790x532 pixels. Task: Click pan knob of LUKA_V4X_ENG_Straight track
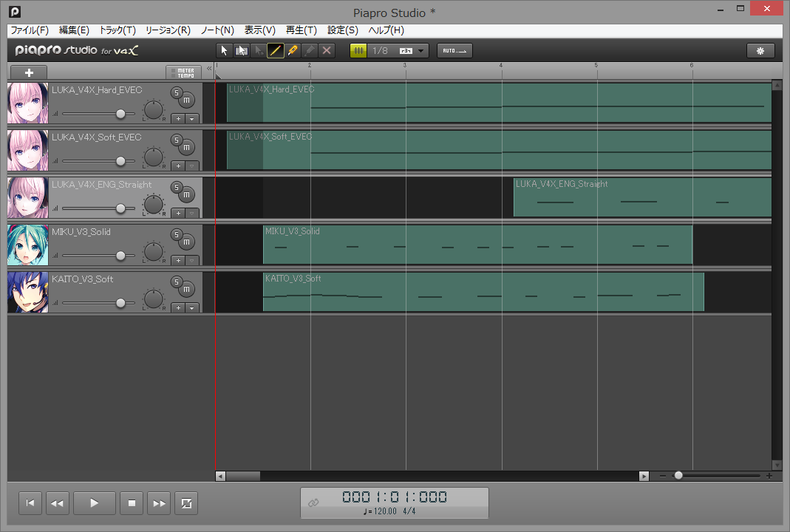coord(153,205)
